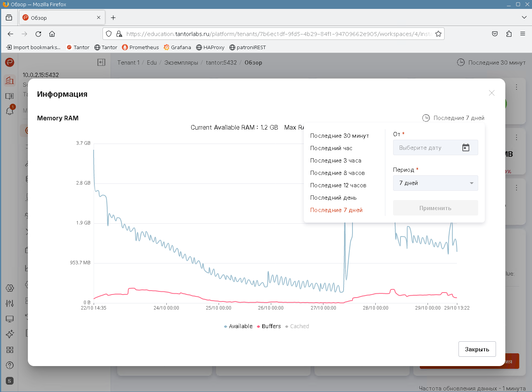Click the Firefox reload page icon
Screen dimensions: 532x392
pos(38,34)
